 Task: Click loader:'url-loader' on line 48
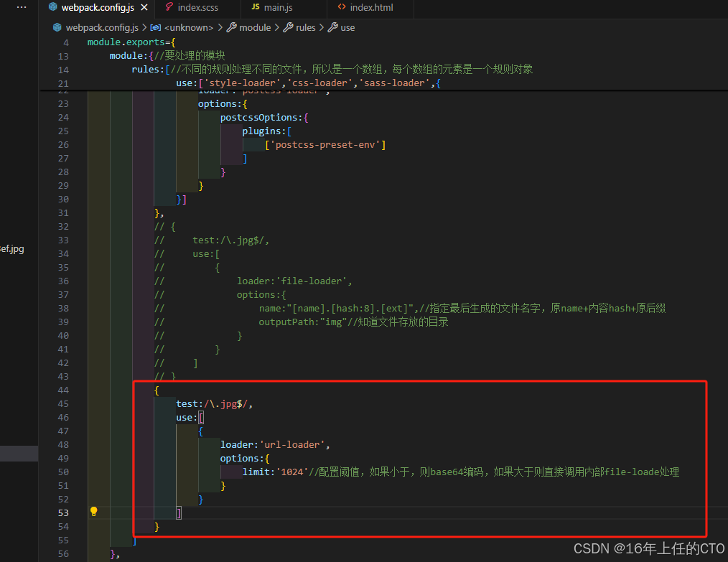tap(275, 445)
